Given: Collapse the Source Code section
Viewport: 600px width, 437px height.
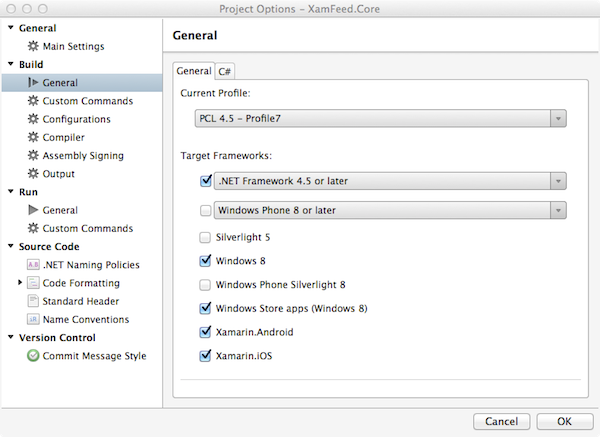Looking at the screenshot, I should (x=11, y=246).
